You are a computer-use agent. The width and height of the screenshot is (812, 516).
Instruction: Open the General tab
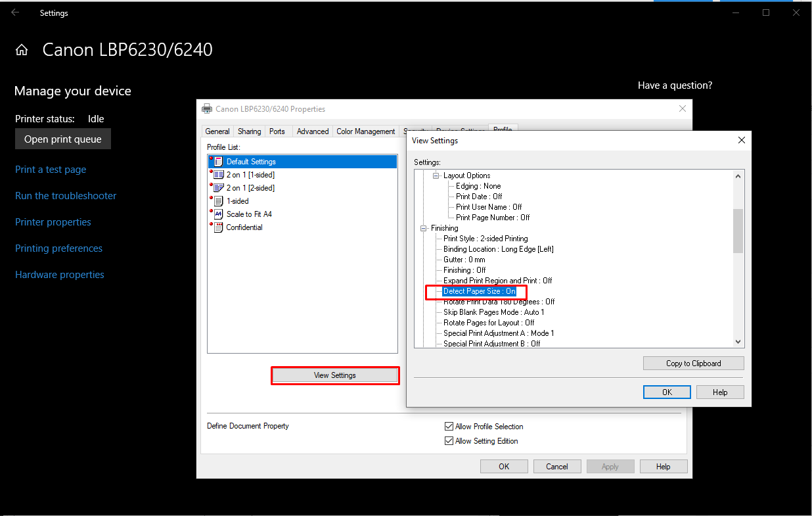(x=217, y=131)
